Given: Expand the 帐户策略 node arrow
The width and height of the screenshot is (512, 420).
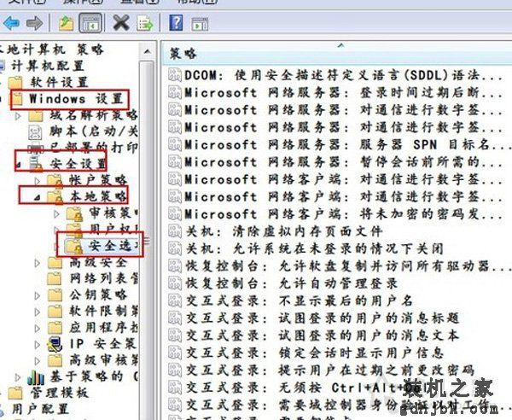Looking at the screenshot, I should click(38, 181).
